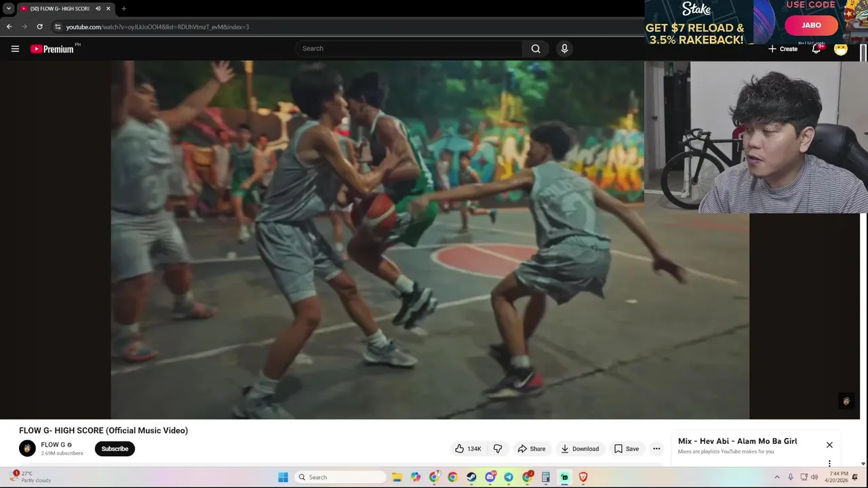
Task: Go forward in browser history
Action: pos(24,27)
